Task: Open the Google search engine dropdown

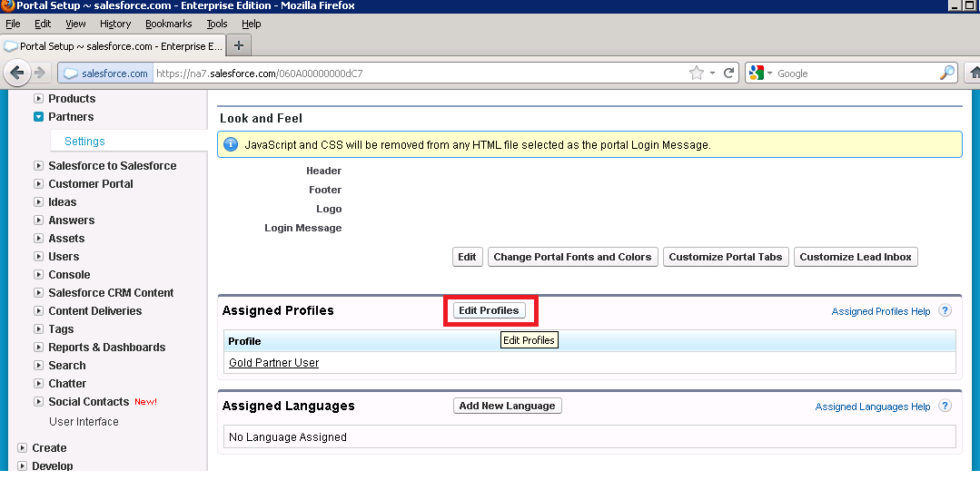Action: (761, 73)
